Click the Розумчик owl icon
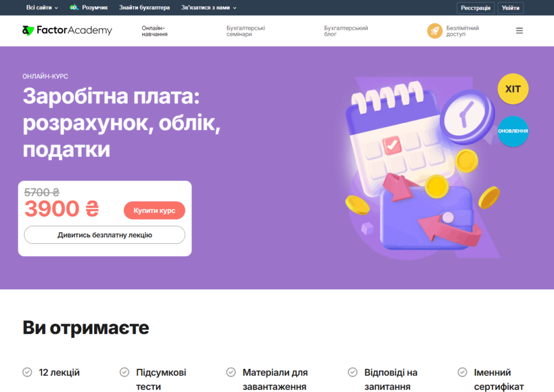Viewport: 554px width, 392px height. (74, 8)
